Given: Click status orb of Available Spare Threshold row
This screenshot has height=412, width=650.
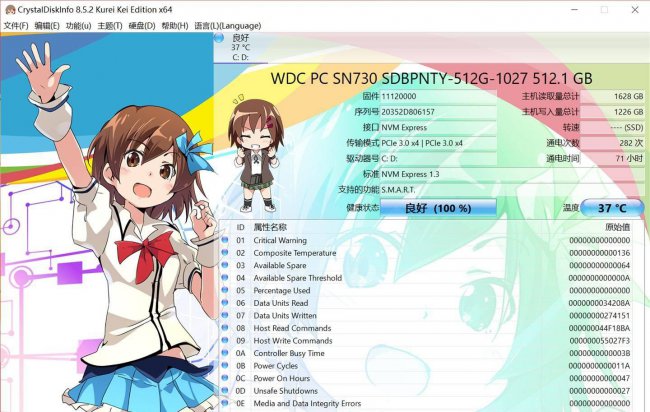Looking at the screenshot, I should 225,277.
